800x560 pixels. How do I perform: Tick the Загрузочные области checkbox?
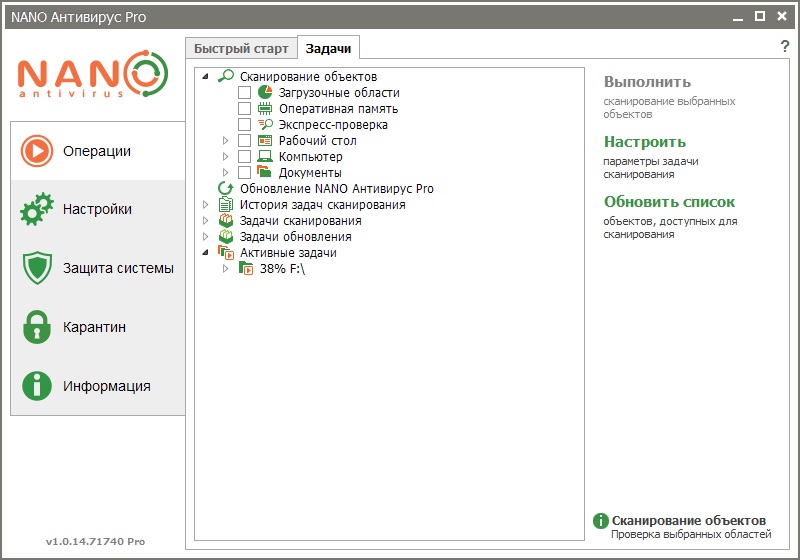click(244, 93)
